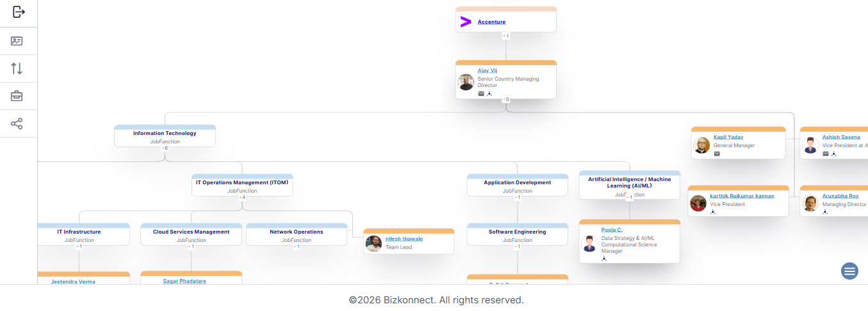Viewport: 868px width, 311px height.
Task: Open Ashish Saxena's profile link
Action: pyautogui.click(x=841, y=137)
